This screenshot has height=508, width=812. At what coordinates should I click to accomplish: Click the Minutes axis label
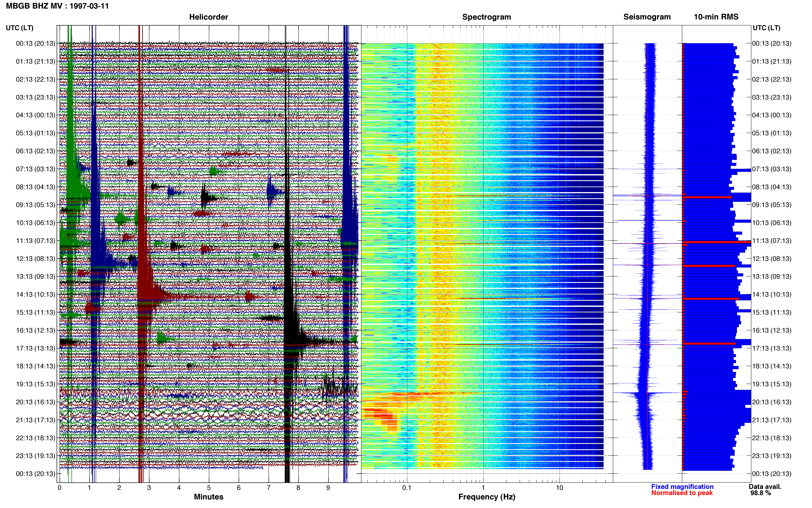(209, 497)
